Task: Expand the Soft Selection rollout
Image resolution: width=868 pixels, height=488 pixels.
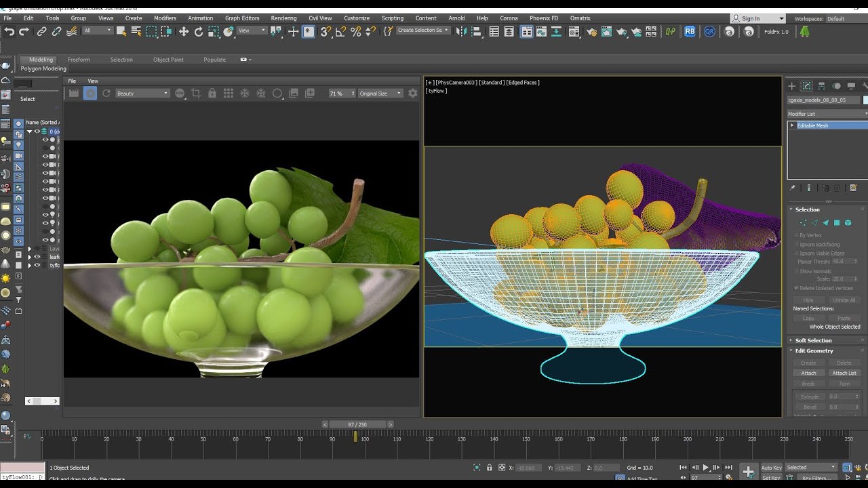Action: coord(813,340)
